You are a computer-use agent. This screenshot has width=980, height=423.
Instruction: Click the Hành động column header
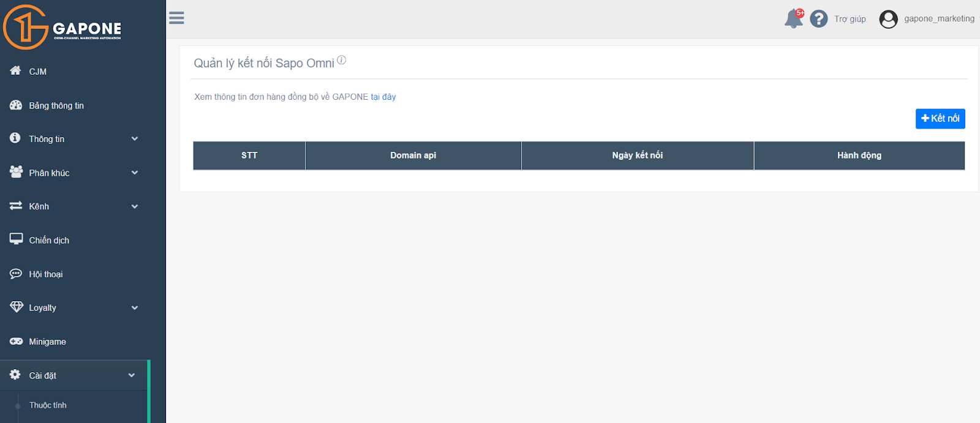(859, 155)
